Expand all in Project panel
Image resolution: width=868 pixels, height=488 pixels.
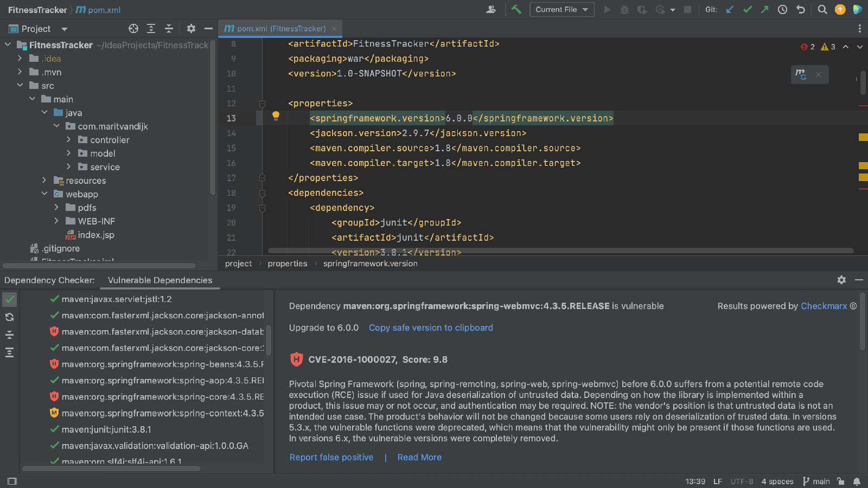[151, 28]
